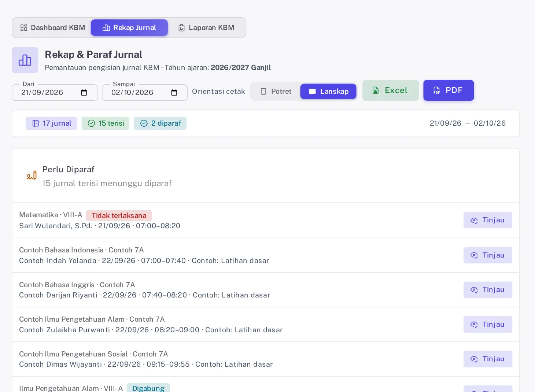Viewport: 535px width, 392px height.
Task: Switch to the Rekap Jurnal tab
Action: pos(129,27)
